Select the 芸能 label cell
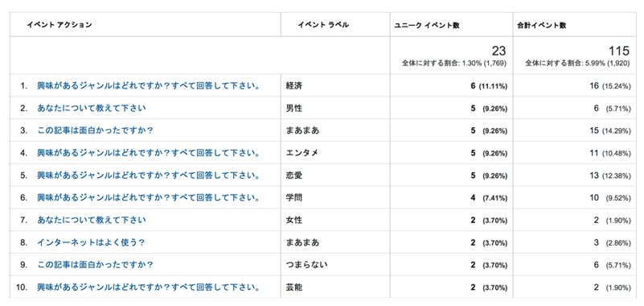644x306 pixels. pyautogui.click(x=294, y=287)
